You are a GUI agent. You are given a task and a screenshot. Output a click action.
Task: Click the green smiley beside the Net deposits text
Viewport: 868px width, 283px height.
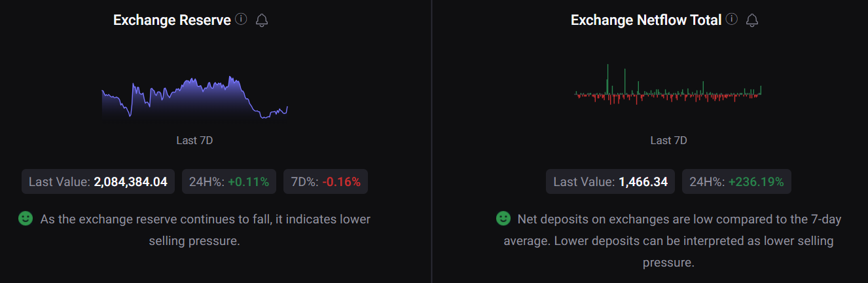(x=503, y=218)
